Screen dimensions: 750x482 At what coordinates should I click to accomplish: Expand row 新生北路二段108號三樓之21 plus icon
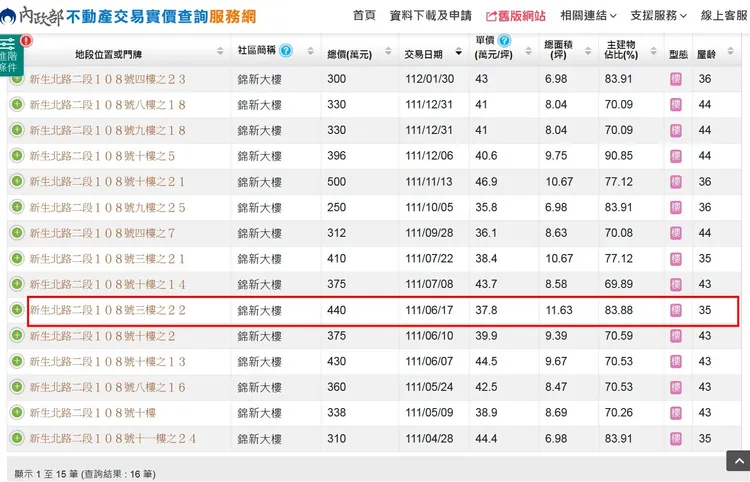pos(17,258)
